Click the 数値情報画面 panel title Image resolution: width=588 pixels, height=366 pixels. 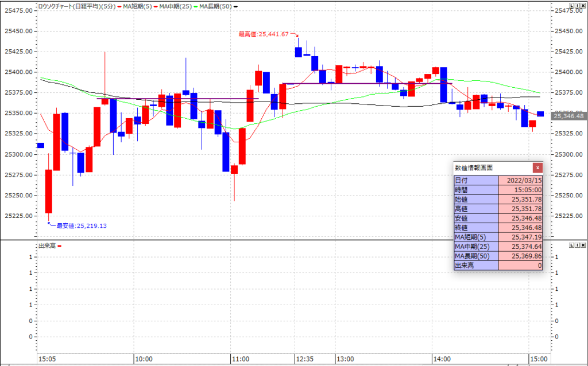[474, 168]
